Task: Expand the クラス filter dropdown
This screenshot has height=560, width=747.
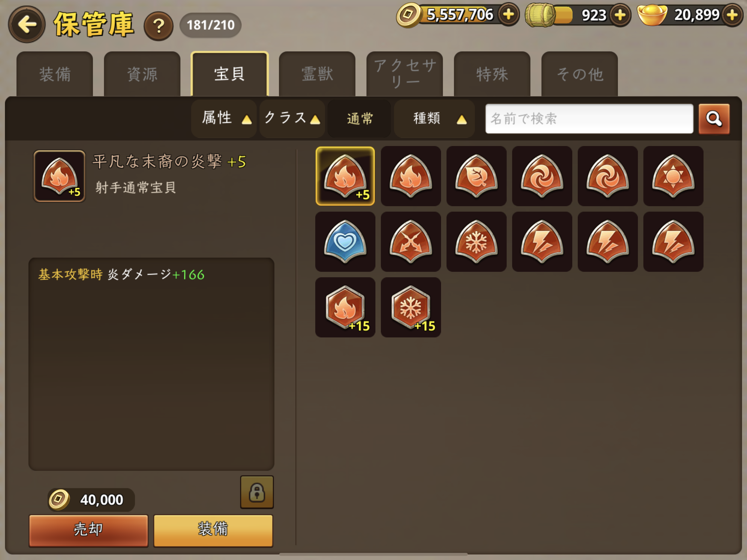Action: (x=292, y=119)
